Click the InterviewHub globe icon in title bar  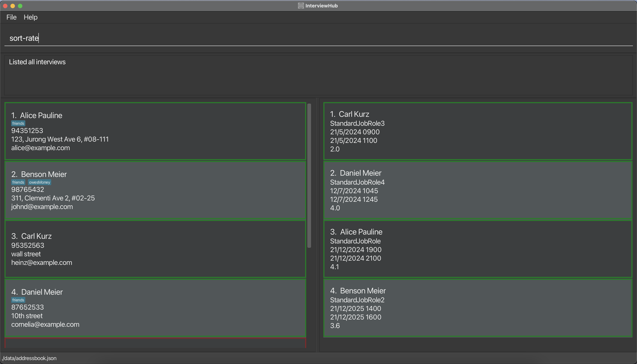tap(301, 6)
